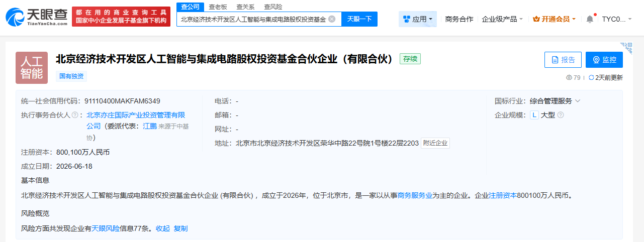Click the 应用 grid icon
The image size is (644, 242).
coord(407,19)
